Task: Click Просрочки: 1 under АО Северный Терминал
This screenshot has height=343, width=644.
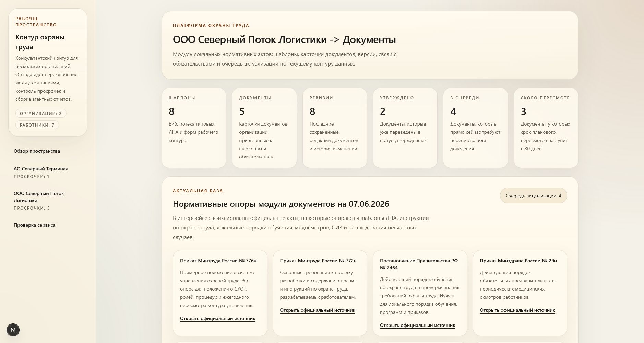Action: [32, 177]
